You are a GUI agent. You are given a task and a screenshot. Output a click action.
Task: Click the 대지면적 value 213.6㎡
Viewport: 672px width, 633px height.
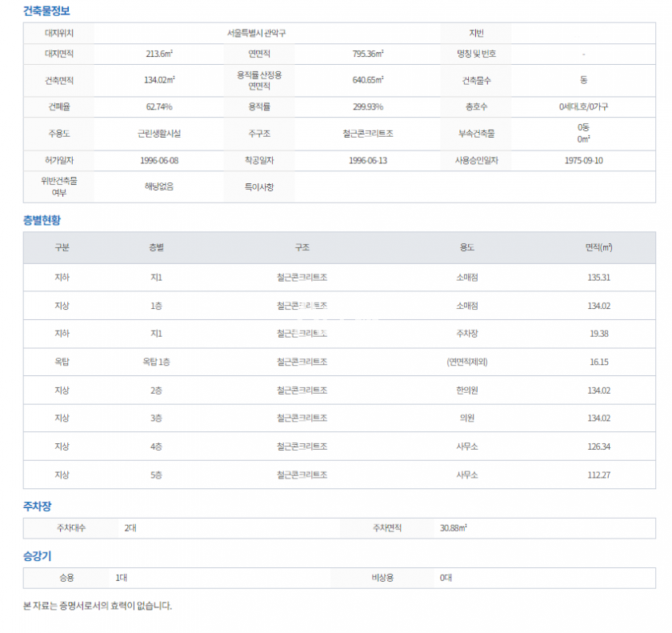pos(160,54)
